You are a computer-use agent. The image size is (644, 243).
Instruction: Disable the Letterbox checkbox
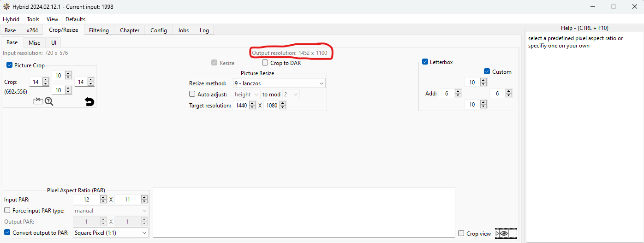pyautogui.click(x=425, y=62)
